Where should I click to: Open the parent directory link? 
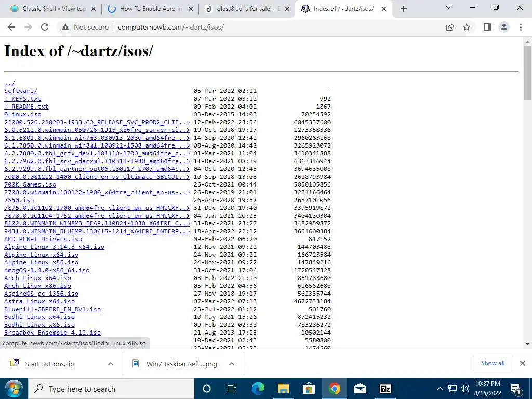9,83
